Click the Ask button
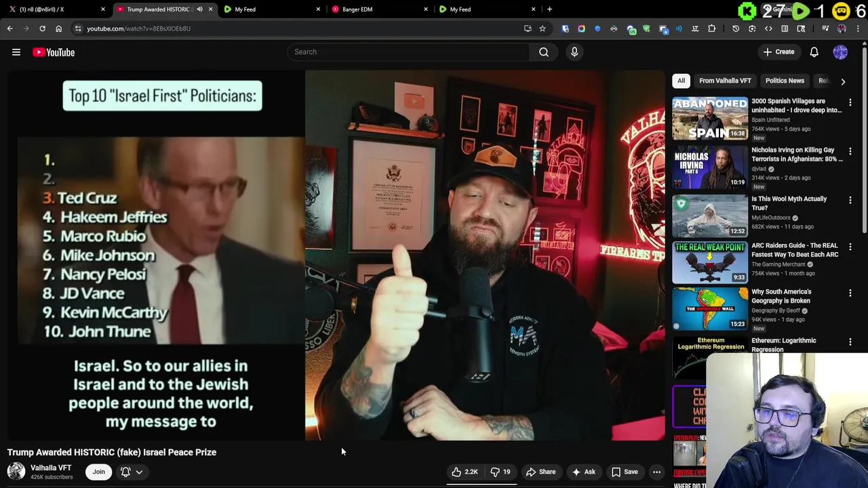This screenshot has width=868, height=488. (583, 472)
